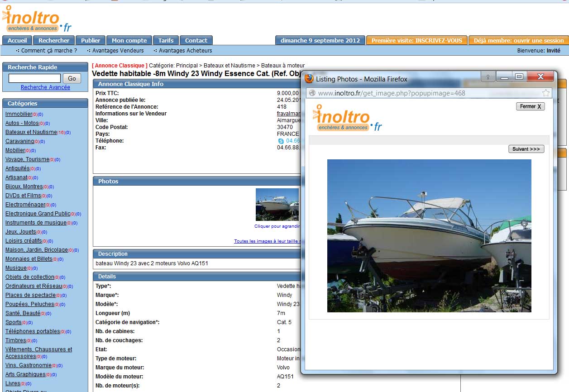Open the Monnaies et Billets category

tap(29, 259)
